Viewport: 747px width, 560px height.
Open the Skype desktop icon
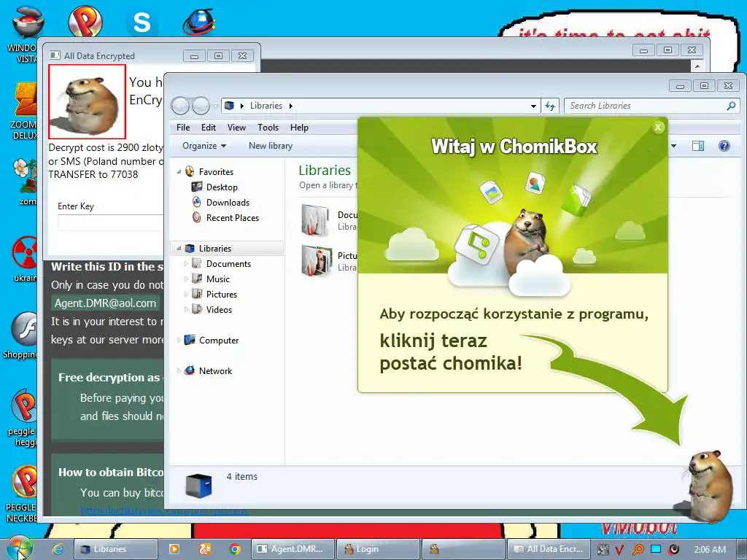[142, 22]
